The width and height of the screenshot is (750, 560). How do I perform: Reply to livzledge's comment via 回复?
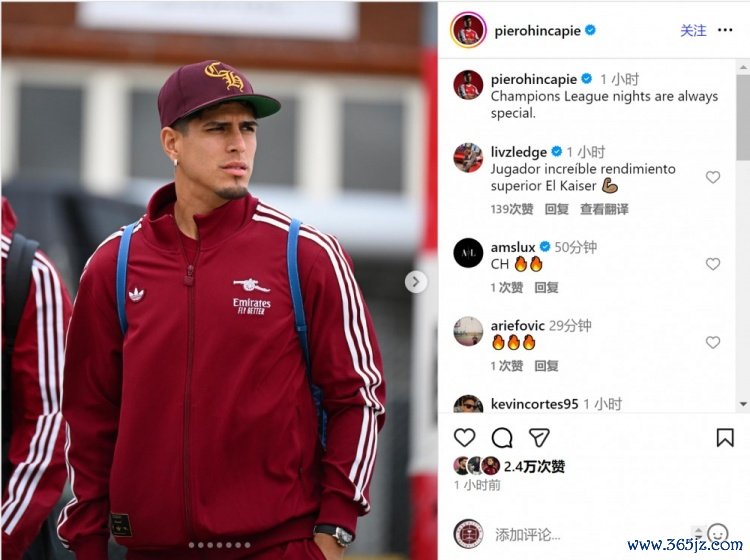[556, 209]
